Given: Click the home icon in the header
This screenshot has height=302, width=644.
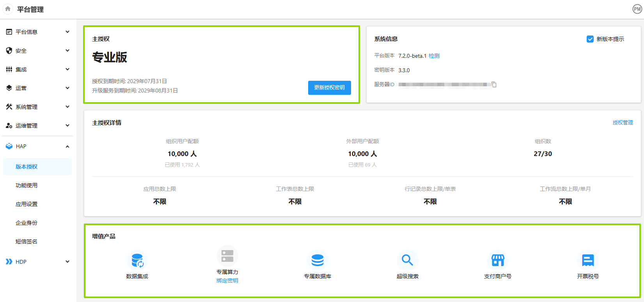Looking at the screenshot, I should click(8, 9).
